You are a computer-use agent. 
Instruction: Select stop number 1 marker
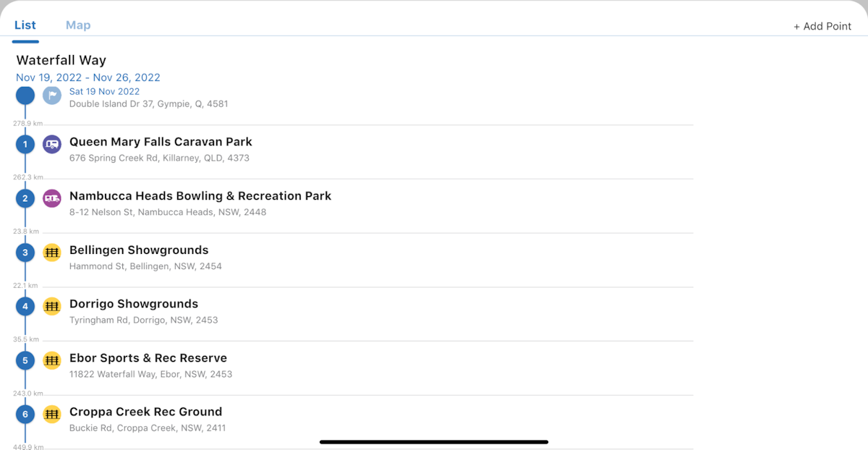click(x=25, y=144)
